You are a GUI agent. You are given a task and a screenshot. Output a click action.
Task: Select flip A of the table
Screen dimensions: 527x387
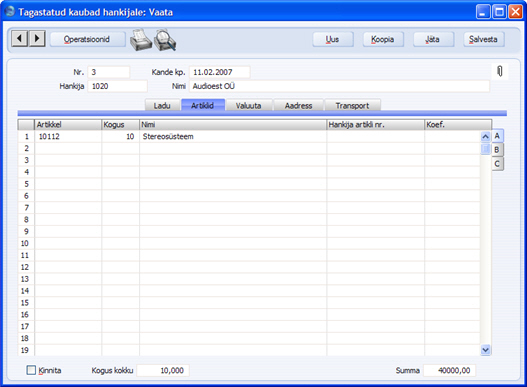pos(497,136)
